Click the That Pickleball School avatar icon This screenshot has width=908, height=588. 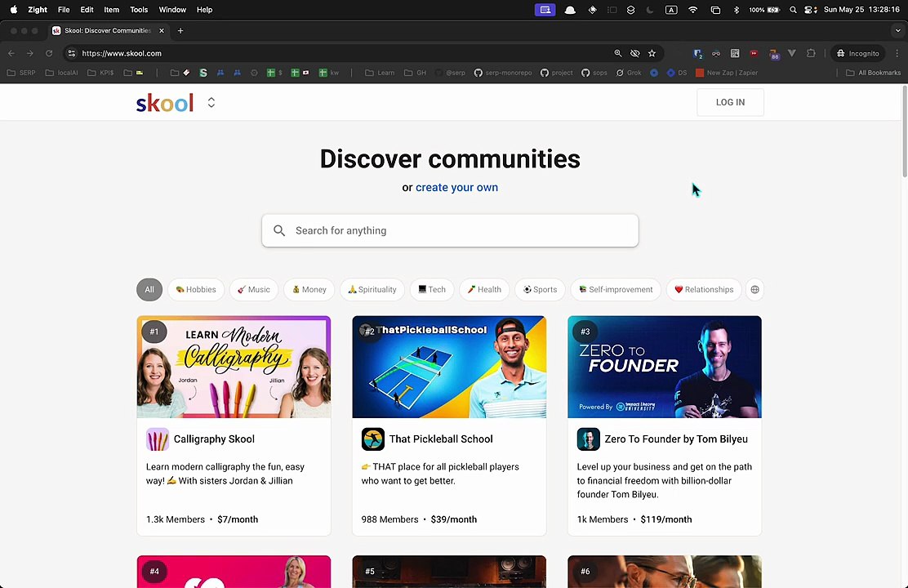[373, 439]
